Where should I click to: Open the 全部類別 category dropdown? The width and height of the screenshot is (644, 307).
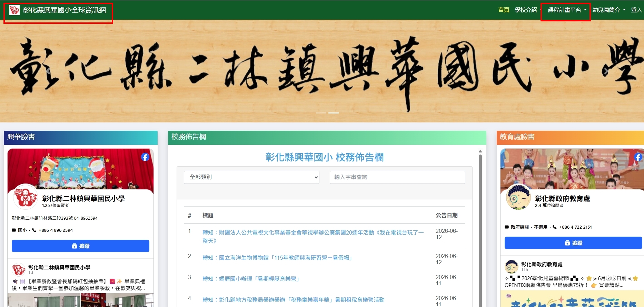(251, 177)
